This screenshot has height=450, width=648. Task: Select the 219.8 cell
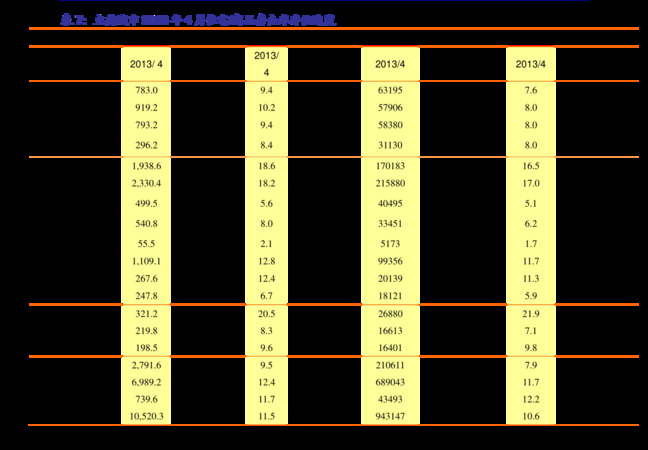click(146, 331)
